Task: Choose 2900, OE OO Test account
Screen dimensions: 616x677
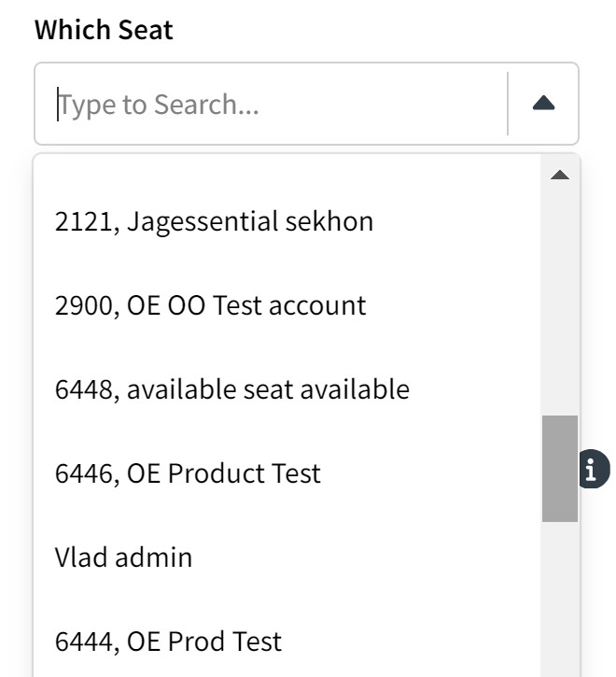Action: click(x=210, y=305)
